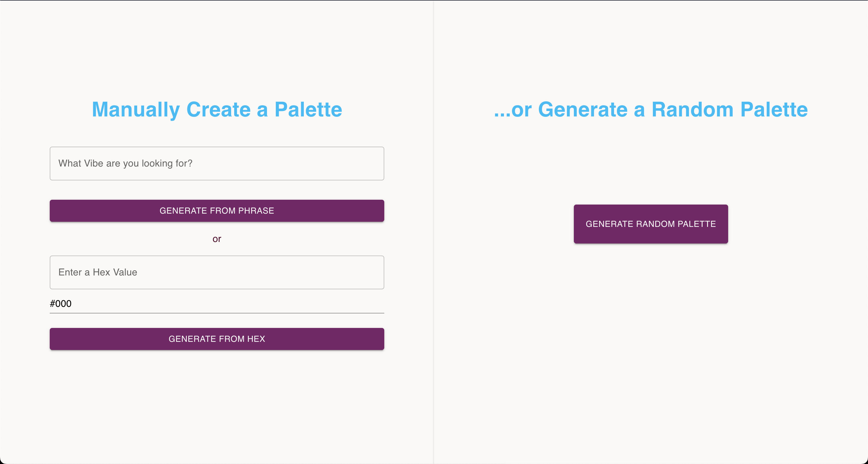Viewport: 868px width, 464px height.
Task: Click Generate Random Palette button
Action: coord(651,224)
